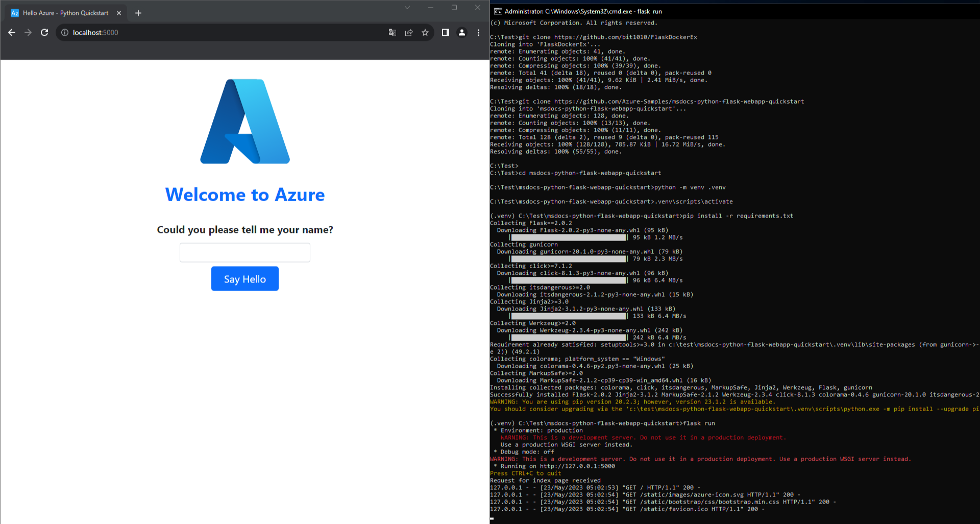
Task: Open the translate page icon
Action: point(393,33)
